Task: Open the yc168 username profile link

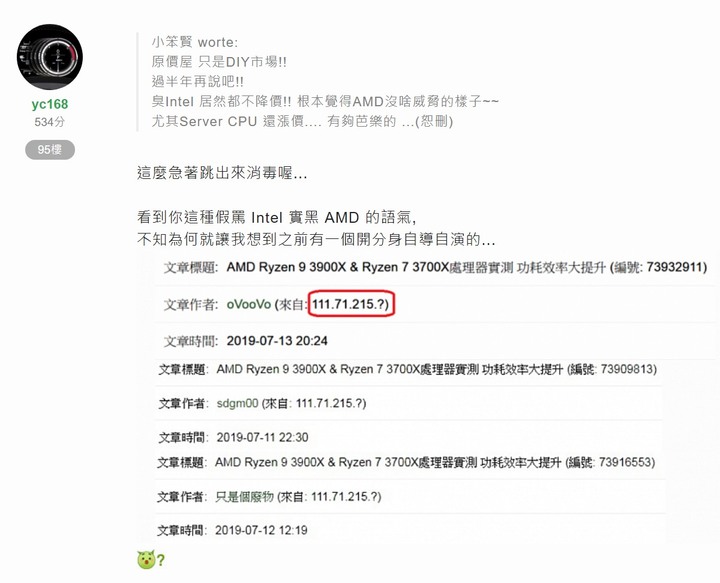Action: tap(50, 104)
